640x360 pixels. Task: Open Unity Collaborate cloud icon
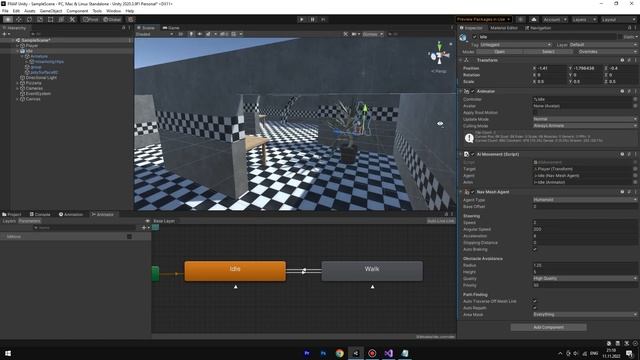click(534, 19)
